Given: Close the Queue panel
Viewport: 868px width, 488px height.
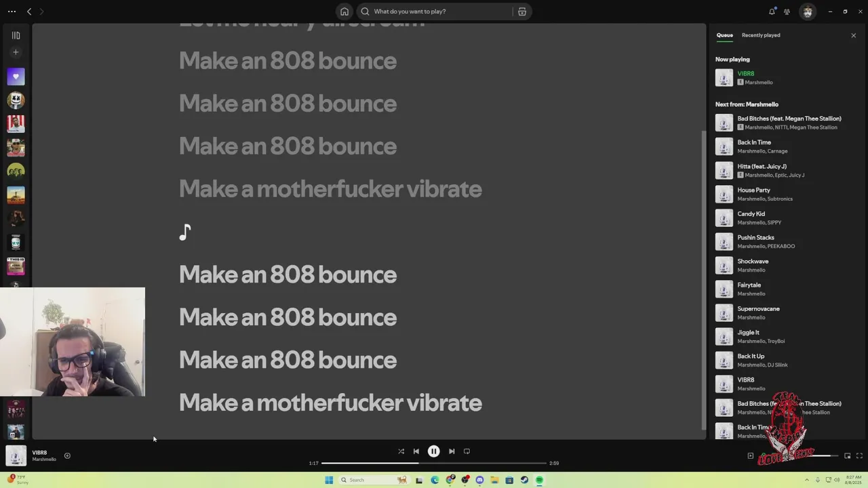Looking at the screenshot, I should (x=853, y=35).
